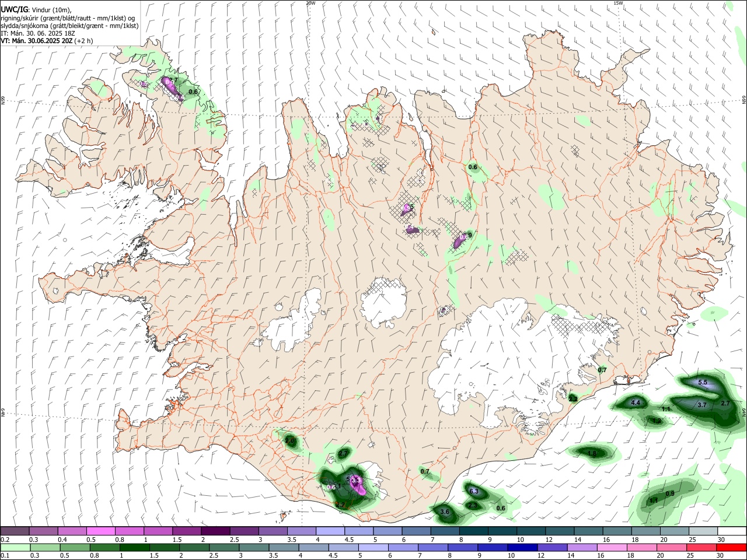The image size is (747, 560).
Task: Click the '4.5' label under the upper legend row
Action: [x=349, y=540]
